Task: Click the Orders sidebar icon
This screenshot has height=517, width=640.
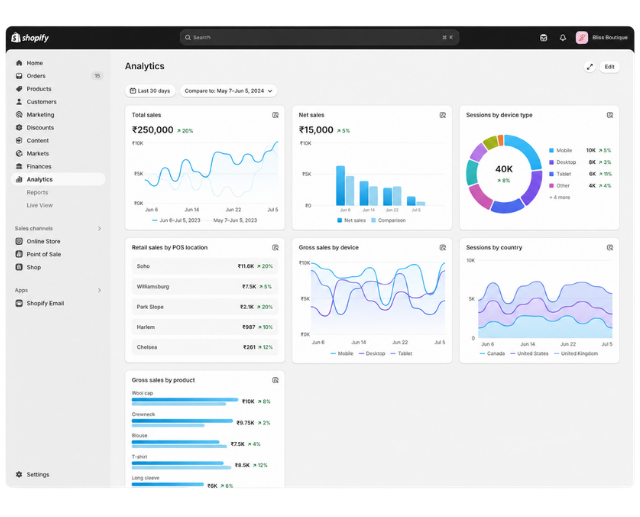Action: click(19, 76)
